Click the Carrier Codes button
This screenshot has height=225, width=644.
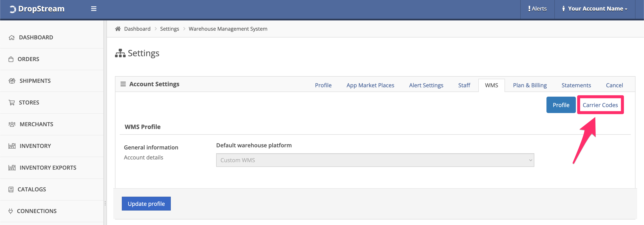click(600, 105)
